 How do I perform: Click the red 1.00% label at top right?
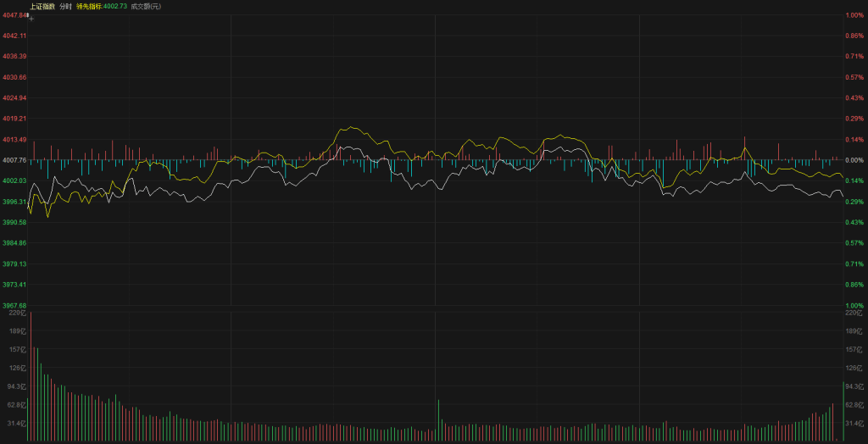point(854,15)
